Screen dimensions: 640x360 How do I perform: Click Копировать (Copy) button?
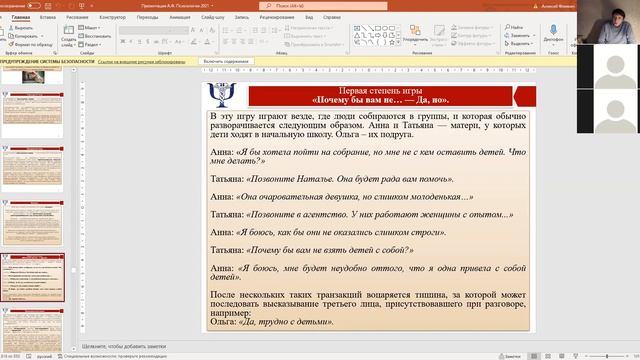(23, 36)
